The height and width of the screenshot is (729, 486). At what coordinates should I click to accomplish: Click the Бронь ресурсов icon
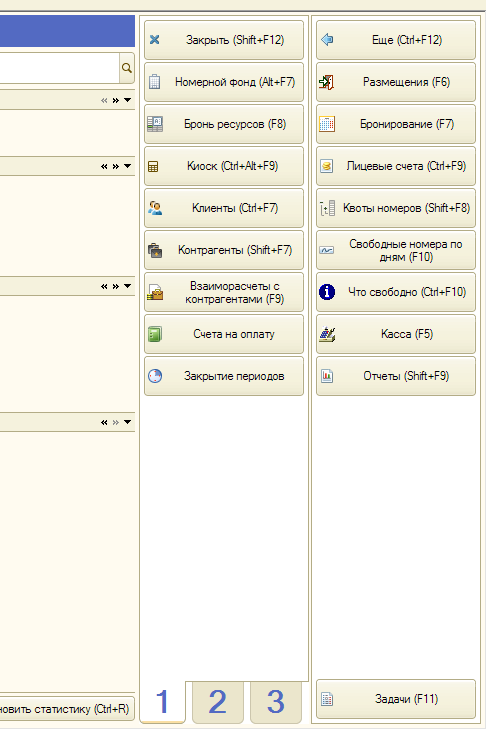tap(155, 124)
